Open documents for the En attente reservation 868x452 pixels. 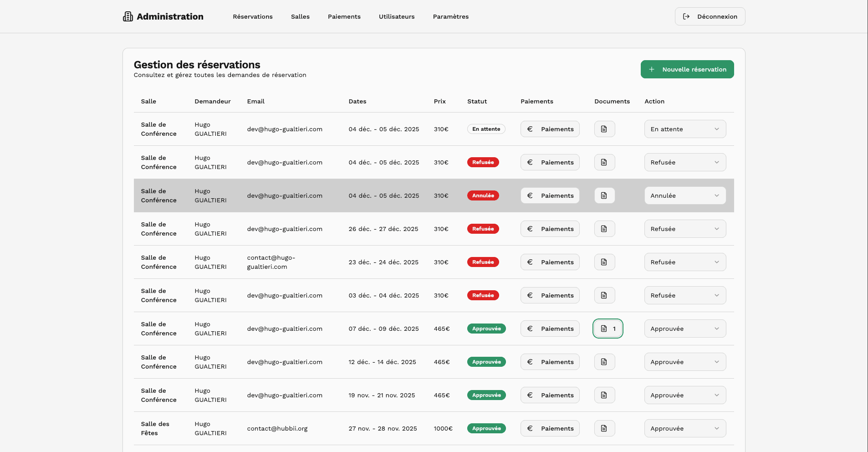click(x=604, y=129)
